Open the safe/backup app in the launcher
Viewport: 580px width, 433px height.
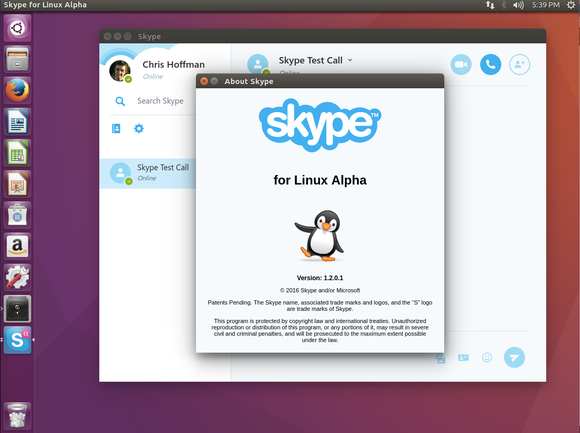(17, 308)
